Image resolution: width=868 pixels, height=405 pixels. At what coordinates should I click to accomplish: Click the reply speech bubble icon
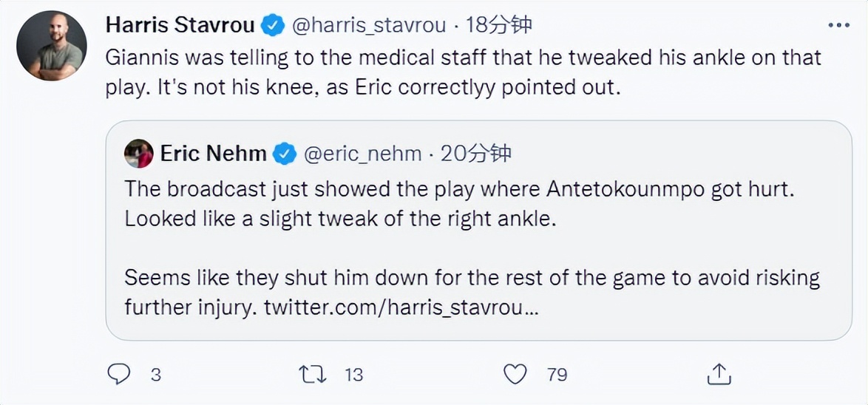[118, 374]
